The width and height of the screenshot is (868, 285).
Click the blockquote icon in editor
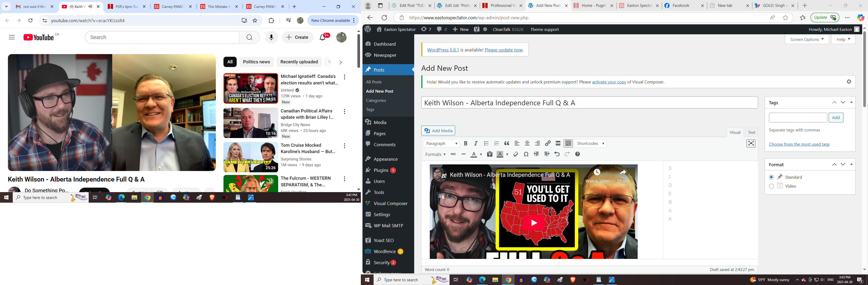click(506, 143)
